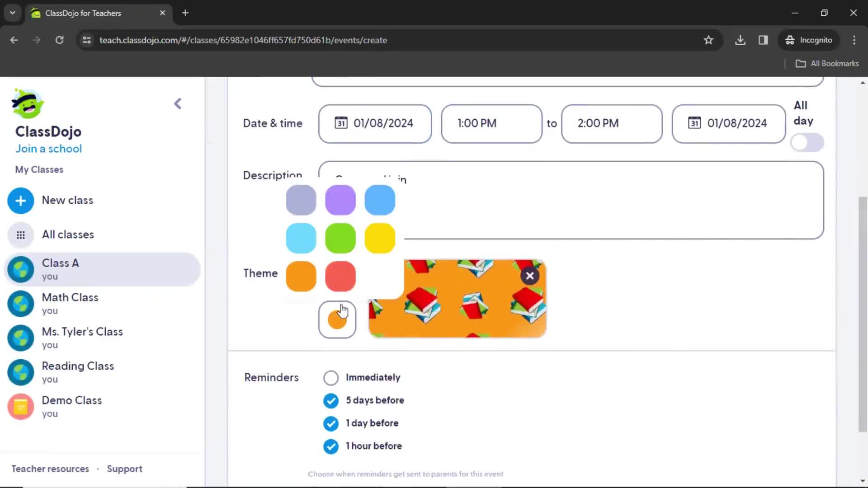Open All Bookmarks folder
The height and width of the screenshot is (488, 868).
pos(827,64)
